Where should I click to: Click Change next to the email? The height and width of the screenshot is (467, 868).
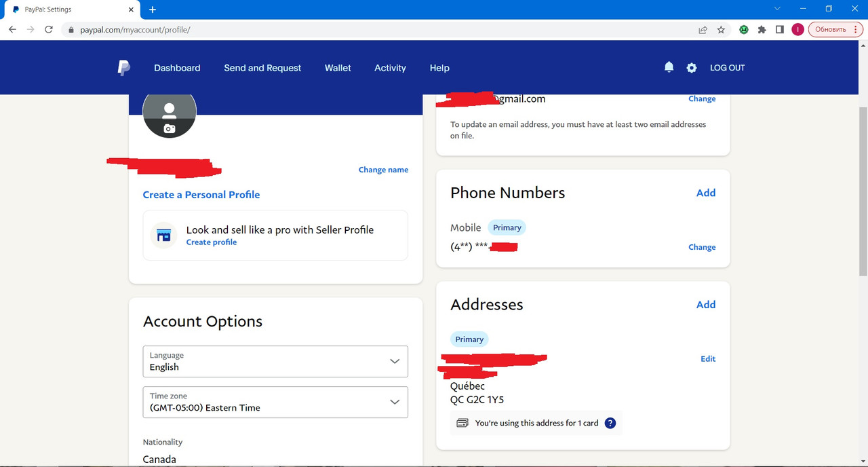702,98
